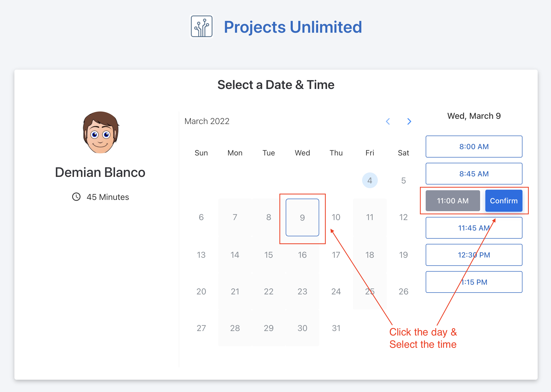Image resolution: width=551 pixels, height=392 pixels.
Task: Click the clock icon beside 45 Minutes
Action: tap(76, 197)
